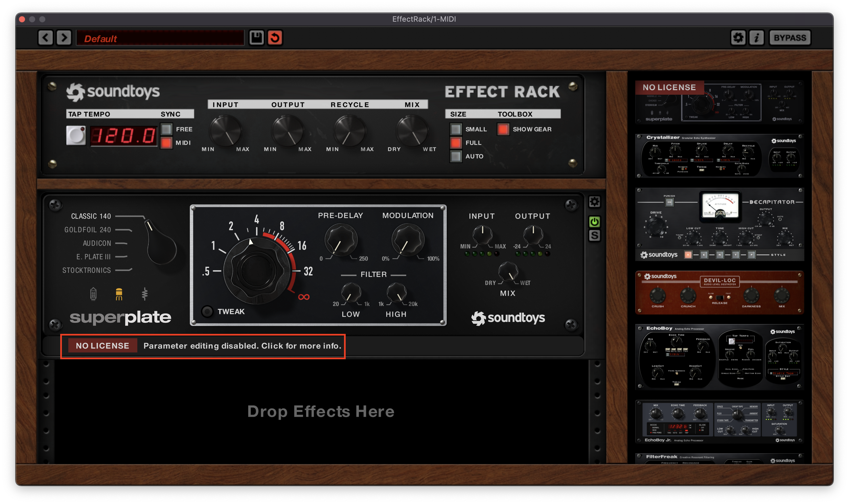Image resolution: width=849 pixels, height=504 pixels.
Task: Select the Crystallizer thumbnail in toolbox
Action: [719, 156]
